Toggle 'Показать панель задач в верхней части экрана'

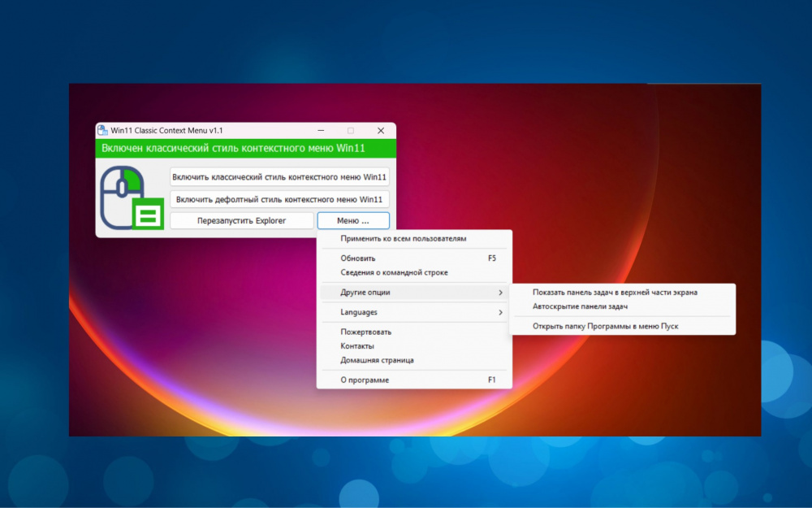(615, 292)
